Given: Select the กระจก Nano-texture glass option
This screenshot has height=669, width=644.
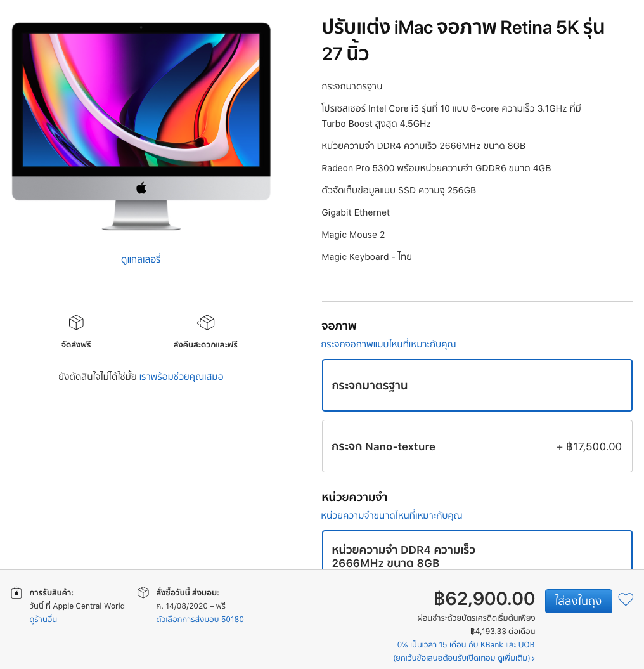Looking at the screenshot, I should (x=477, y=446).
